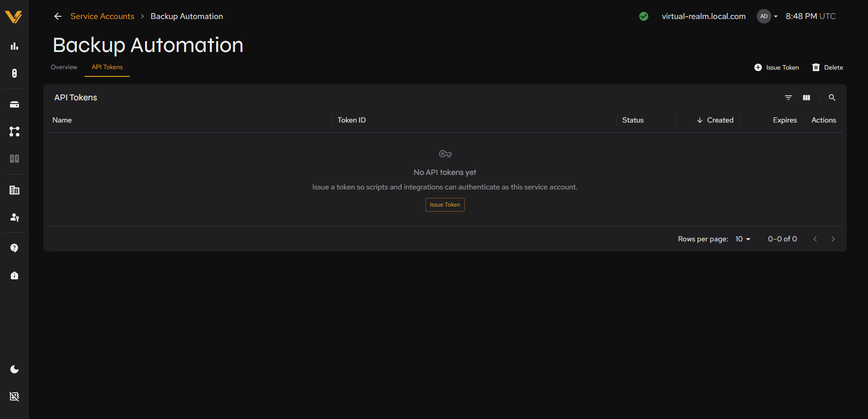Open the table filter icon
The height and width of the screenshot is (419, 868).
[788, 98]
